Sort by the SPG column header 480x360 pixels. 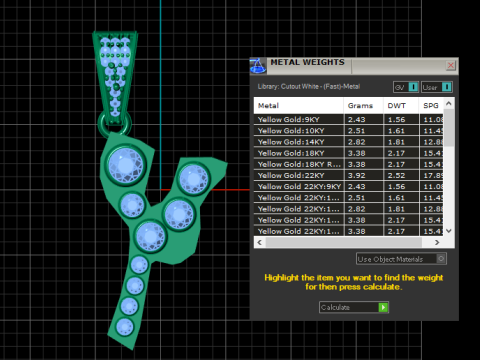431,106
